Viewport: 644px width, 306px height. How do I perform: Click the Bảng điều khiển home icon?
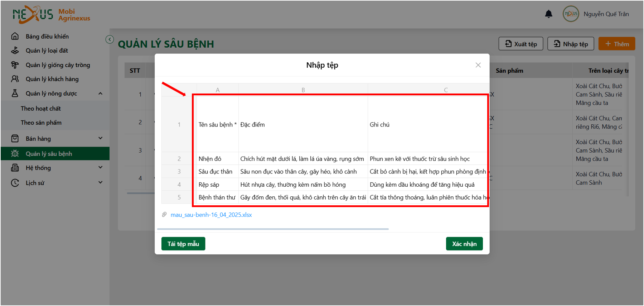pyautogui.click(x=15, y=36)
